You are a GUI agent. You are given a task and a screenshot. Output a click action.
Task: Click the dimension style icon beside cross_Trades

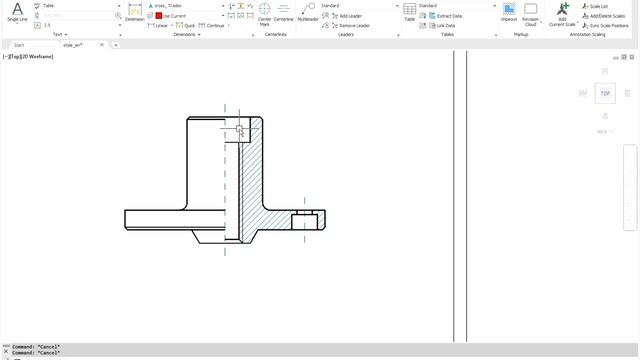[x=151, y=6]
